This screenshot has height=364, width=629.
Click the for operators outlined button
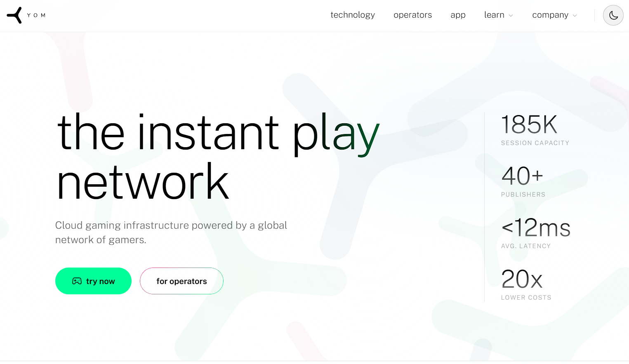(x=181, y=281)
